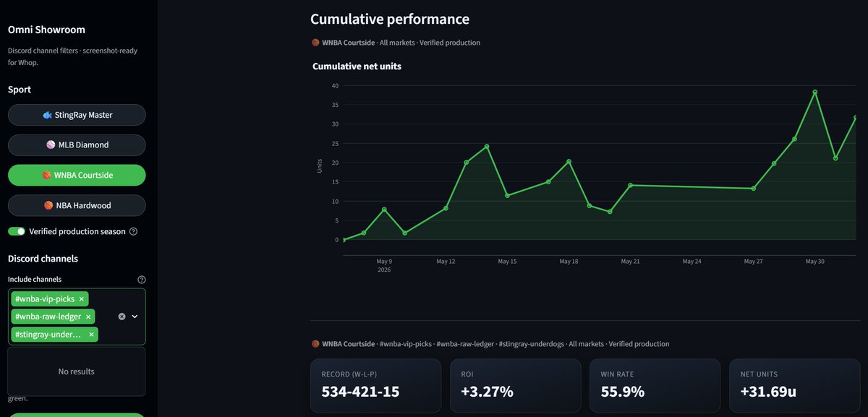The width and height of the screenshot is (868, 417).
Task: Select the MLB Diamond sport filter
Action: click(77, 145)
